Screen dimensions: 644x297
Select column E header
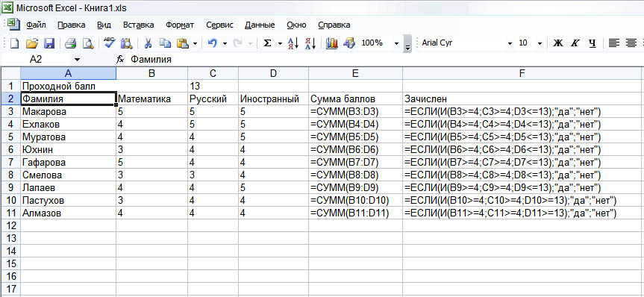point(356,74)
